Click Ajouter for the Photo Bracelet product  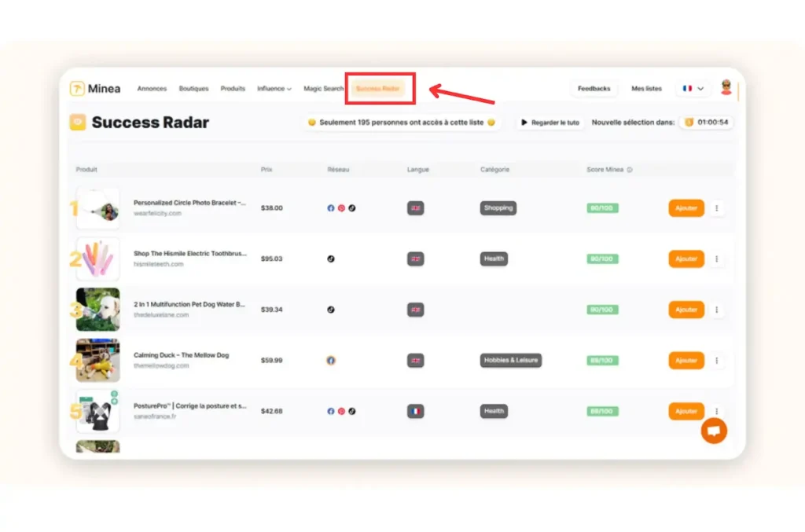click(x=686, y=207)
